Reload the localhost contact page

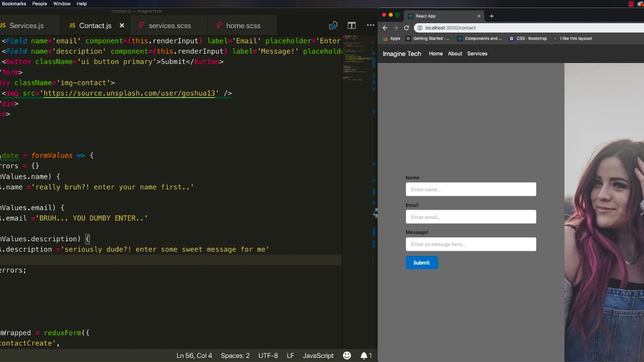point(407,28)
